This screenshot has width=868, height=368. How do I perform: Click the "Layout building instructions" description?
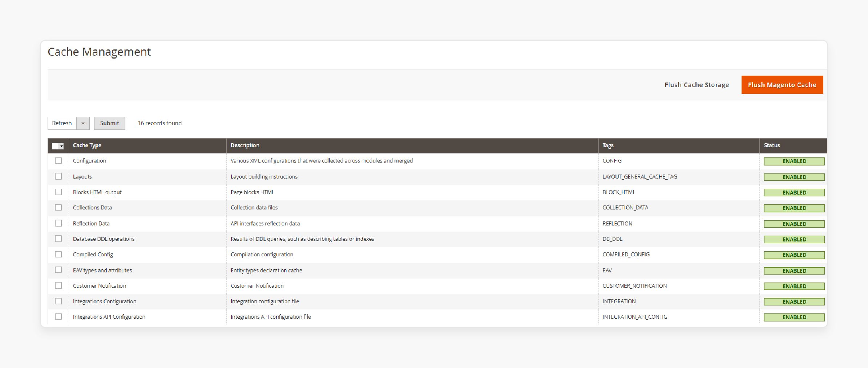tap(264, 177)
